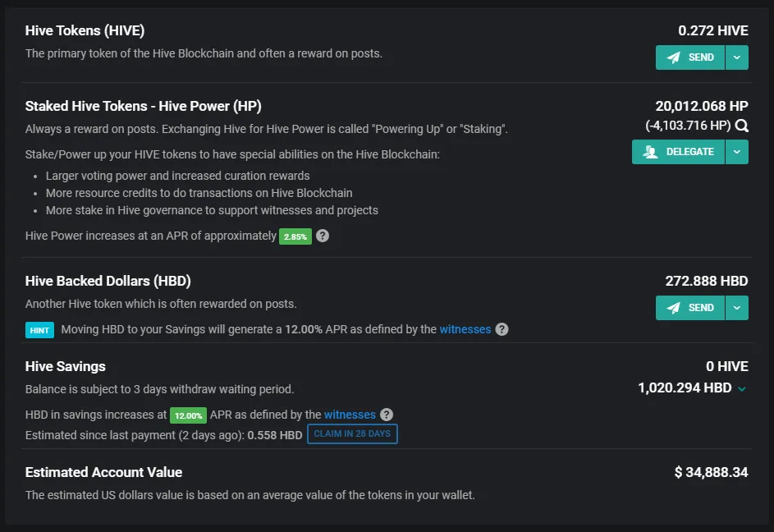Click the DELEGATE Hive Power button
The height and width of the screenshot is (532, 774).
[678, 152]
